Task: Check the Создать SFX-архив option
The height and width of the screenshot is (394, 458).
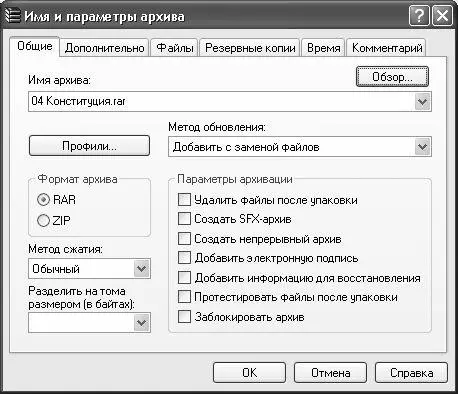Action: coord(184,219)
